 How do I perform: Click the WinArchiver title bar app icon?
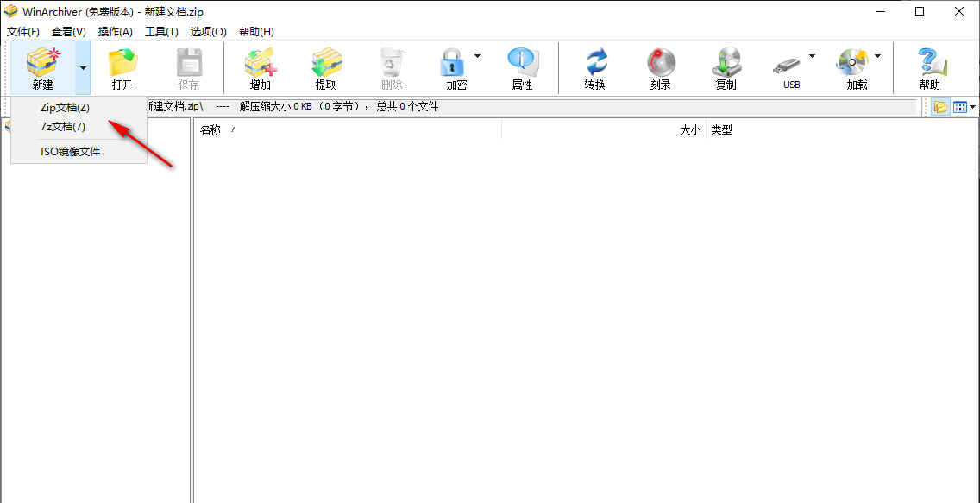click(10, 12)
